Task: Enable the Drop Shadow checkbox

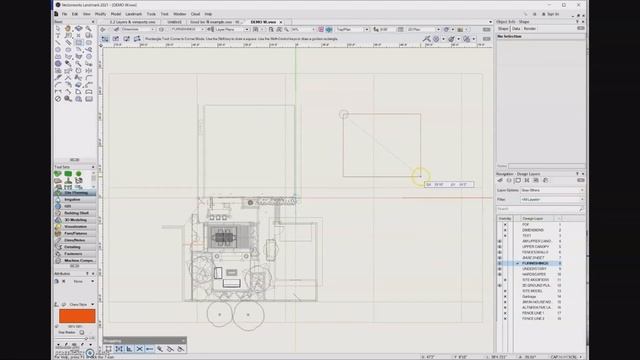Action: [82, 333]
